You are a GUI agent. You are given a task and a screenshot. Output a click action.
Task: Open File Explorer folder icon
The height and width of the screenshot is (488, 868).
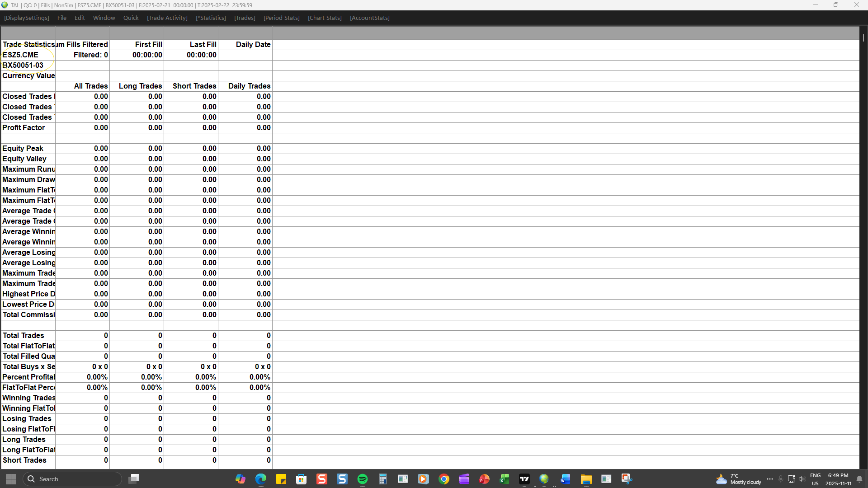point(586,479)
